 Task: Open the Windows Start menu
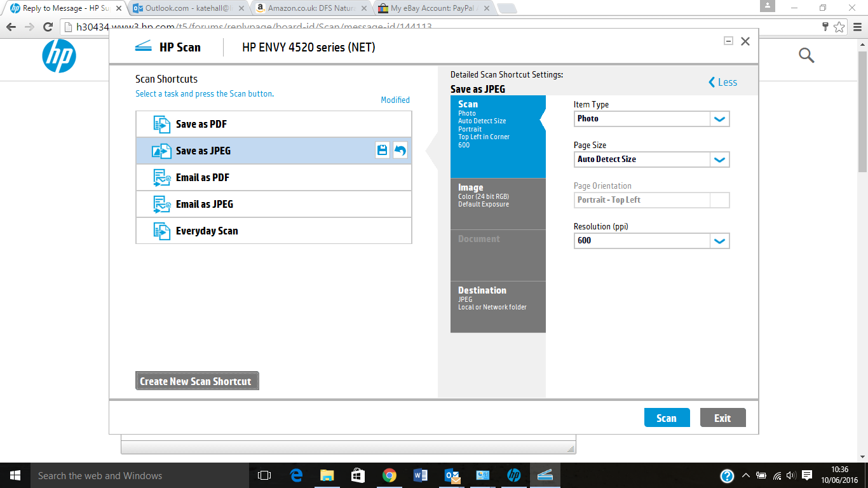(15, 475)
